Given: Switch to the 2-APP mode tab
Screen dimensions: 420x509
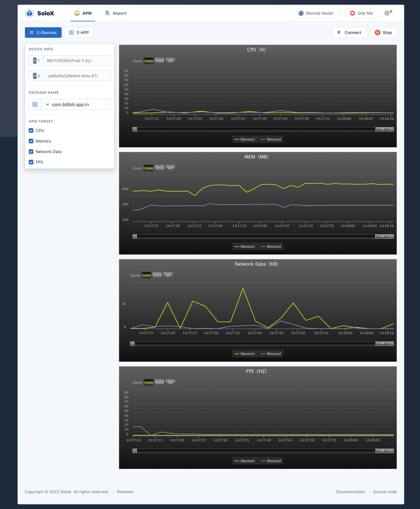Looking at the screenshot, I should pos(79,32).
